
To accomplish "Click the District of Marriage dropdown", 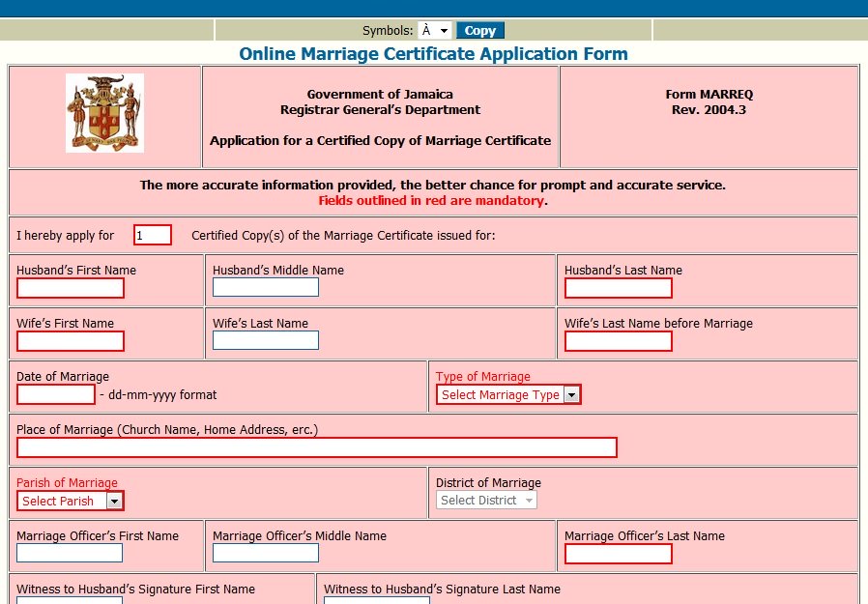I will [485, 501].
